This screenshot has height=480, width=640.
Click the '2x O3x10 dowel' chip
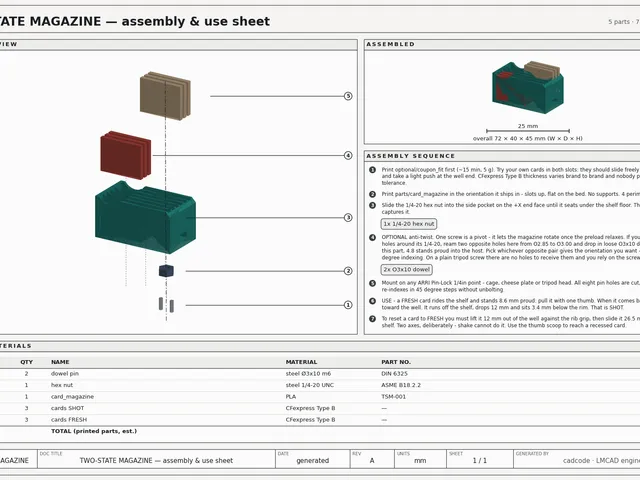coord(407,269)
